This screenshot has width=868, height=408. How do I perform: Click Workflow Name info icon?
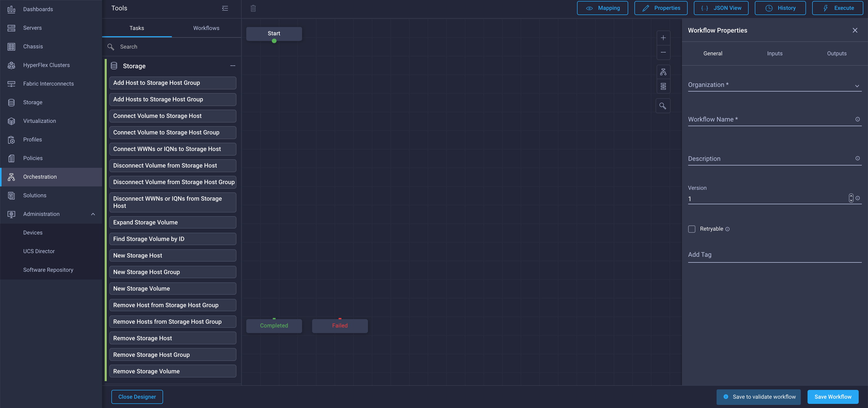click(857, 119)
